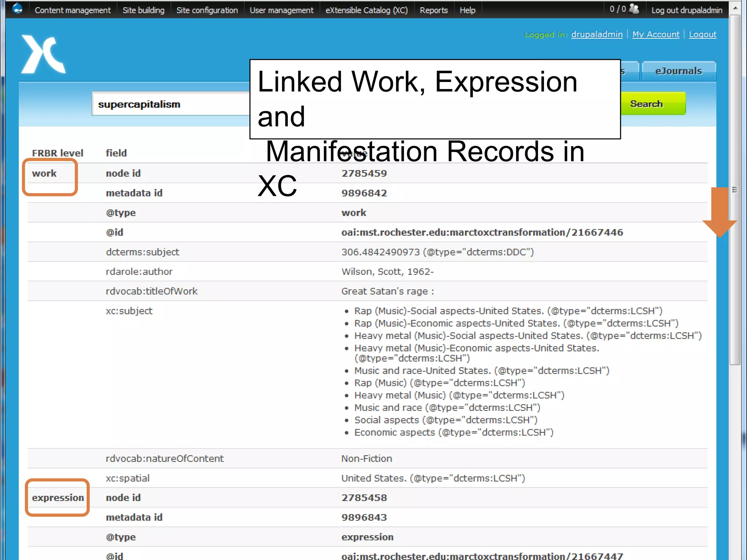Viewport: 747px width, 560px height.
Task: Open the eXtensible Catalog (XC) menu
Action: coord(367,10)
